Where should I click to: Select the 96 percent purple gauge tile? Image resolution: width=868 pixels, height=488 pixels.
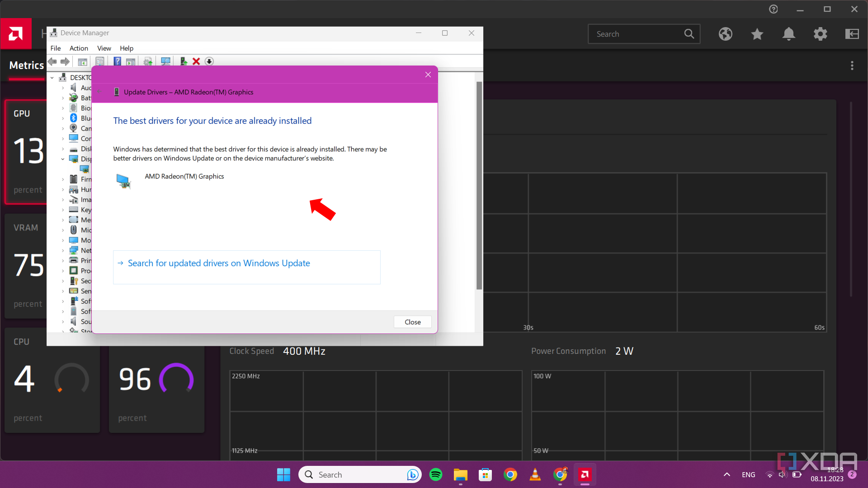click(x=156, y=389)
